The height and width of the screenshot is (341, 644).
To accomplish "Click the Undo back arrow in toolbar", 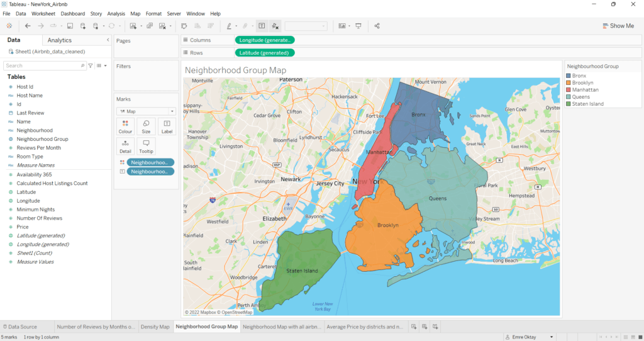I will click(x=28, y=26).
